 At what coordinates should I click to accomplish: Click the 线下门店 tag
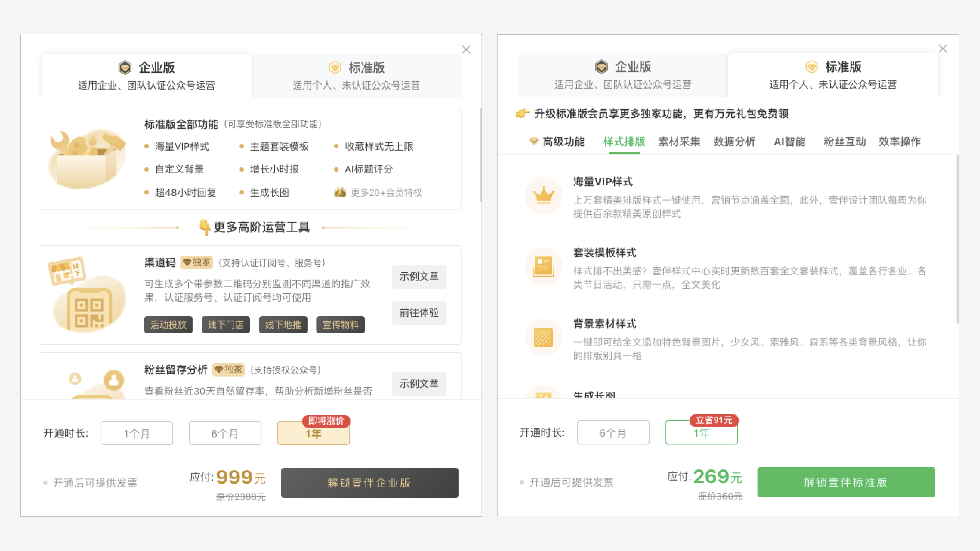[x=226, y=325]
